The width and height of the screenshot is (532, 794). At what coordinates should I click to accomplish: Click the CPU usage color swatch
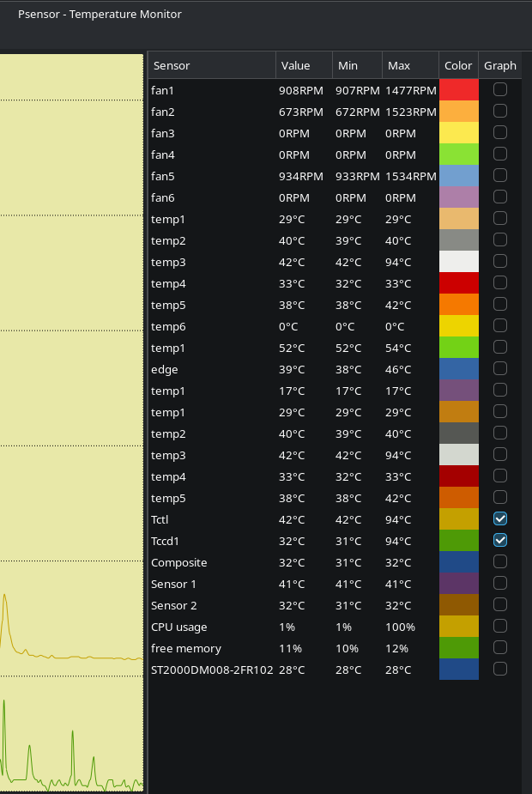coord(458,626)
